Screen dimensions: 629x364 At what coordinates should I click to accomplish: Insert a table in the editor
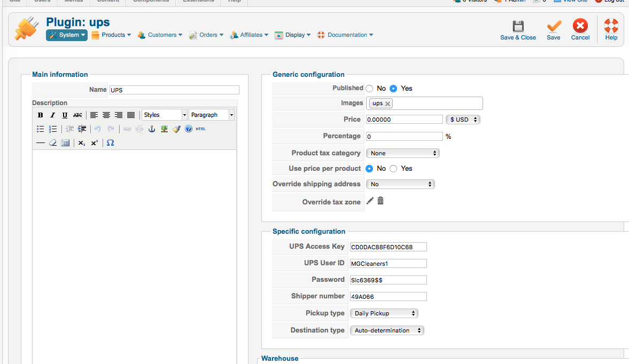click(x=65, y=143)
